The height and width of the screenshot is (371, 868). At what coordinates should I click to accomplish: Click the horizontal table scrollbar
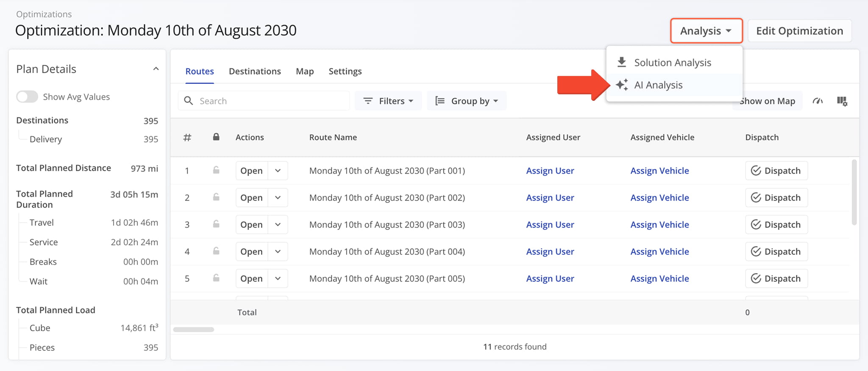click(194, 329)
